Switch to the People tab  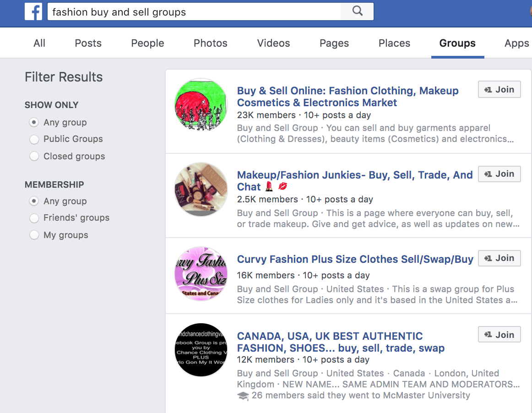[147, 43]
